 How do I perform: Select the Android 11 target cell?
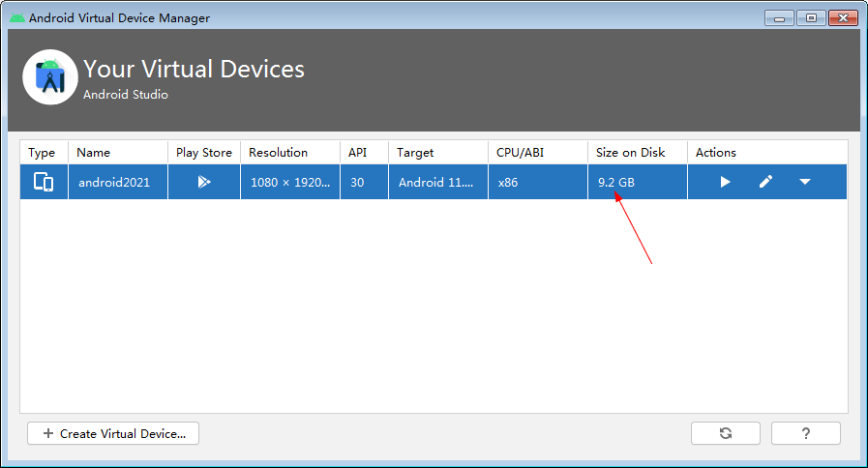point(438,182)
